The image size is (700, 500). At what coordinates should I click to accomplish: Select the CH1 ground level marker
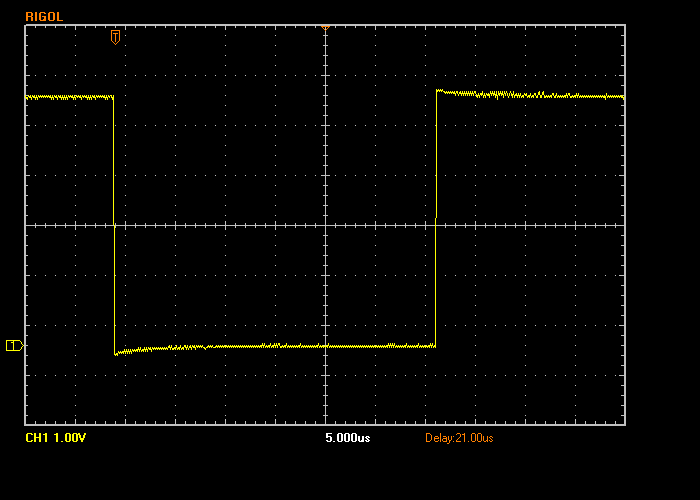pos(14,345)
